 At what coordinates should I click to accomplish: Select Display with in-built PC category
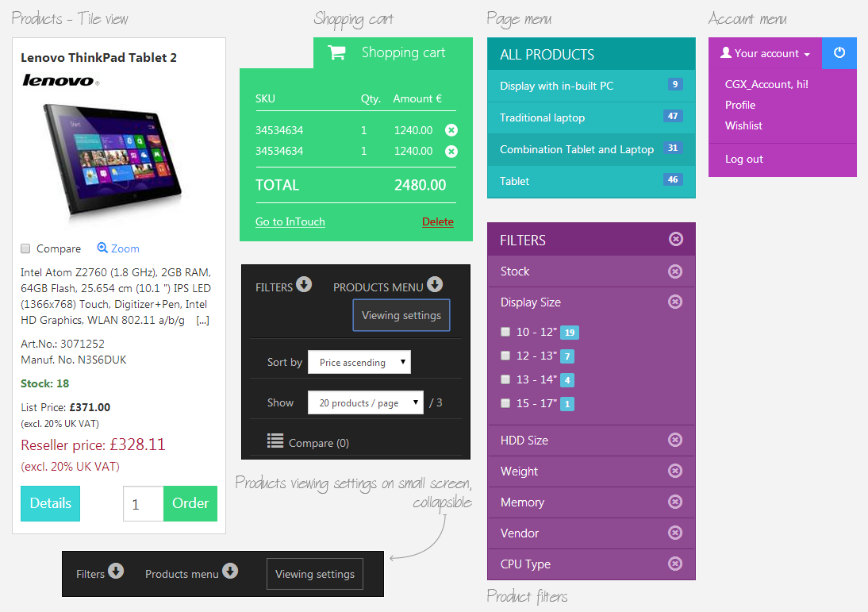point(591,86)
